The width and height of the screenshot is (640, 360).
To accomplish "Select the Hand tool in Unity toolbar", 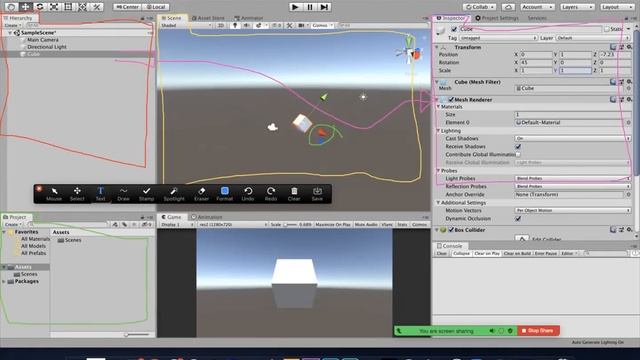I will tap(11, 7).
